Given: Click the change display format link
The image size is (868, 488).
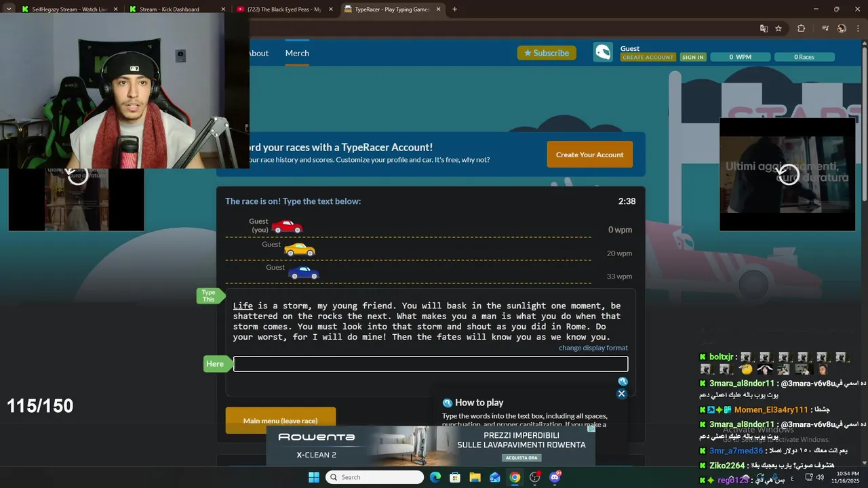Looking at the screenshot, I should click(x=593, y=348).
